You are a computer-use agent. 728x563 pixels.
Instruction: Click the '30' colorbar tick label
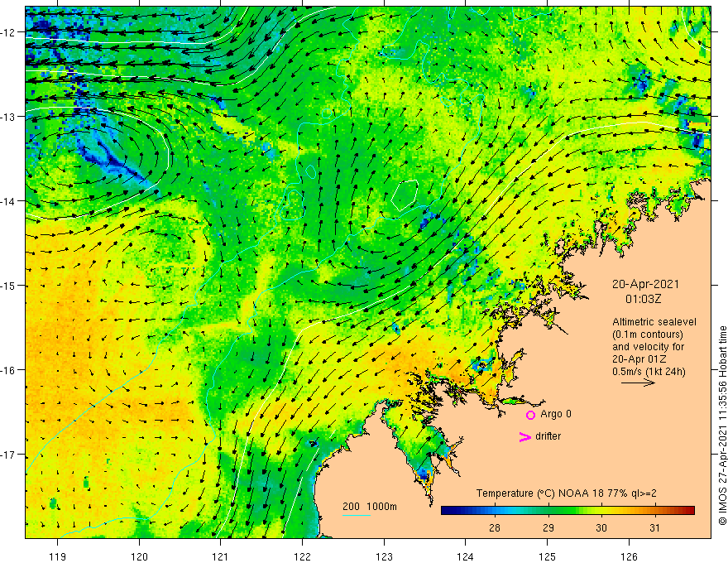point(601,527)
